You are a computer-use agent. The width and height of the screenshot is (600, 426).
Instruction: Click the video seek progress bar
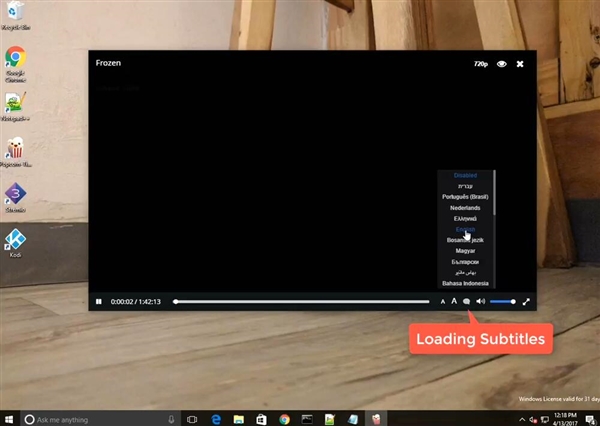[x=300, y=301]
